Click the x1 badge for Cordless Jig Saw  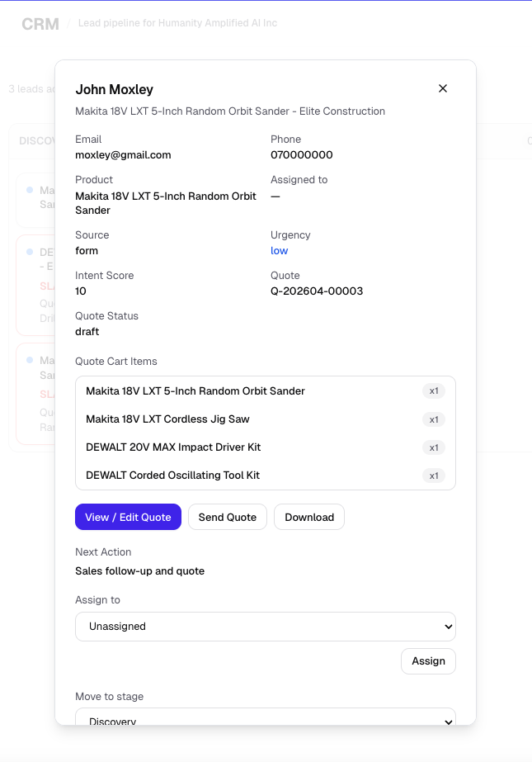[x=434, y=419]
